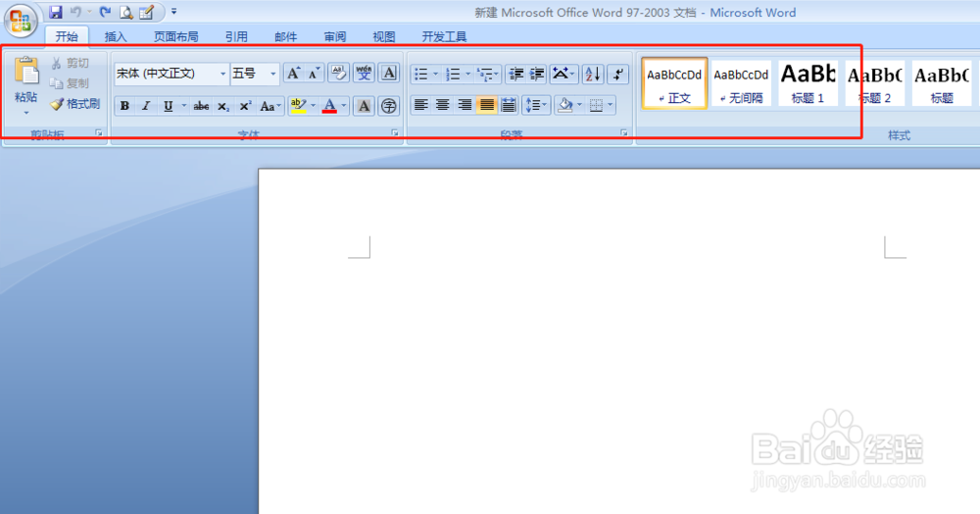Apply bullet list
Viewport: 980px width, 514px height.
coord(421,75)
